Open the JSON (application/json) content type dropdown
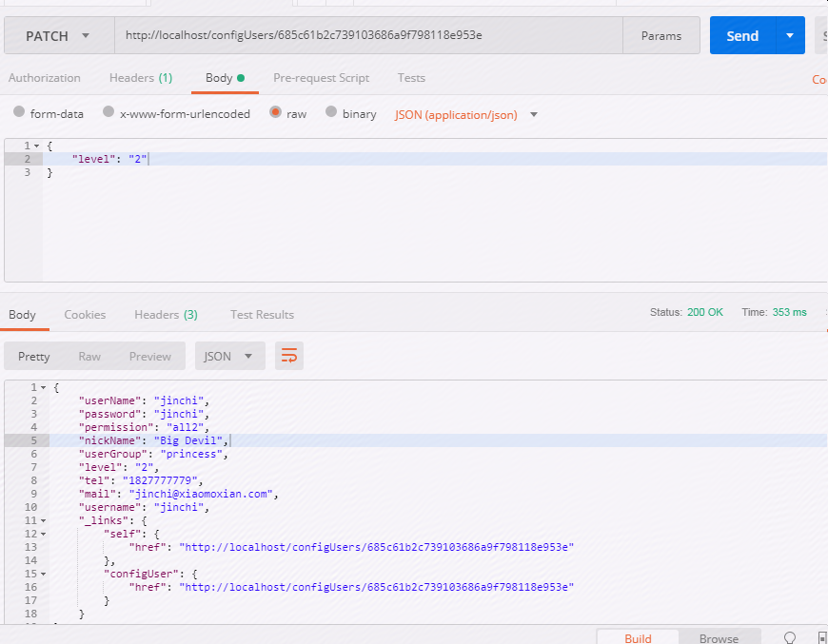The height and width of the screenshot is (644, 828). click(465, 114)
